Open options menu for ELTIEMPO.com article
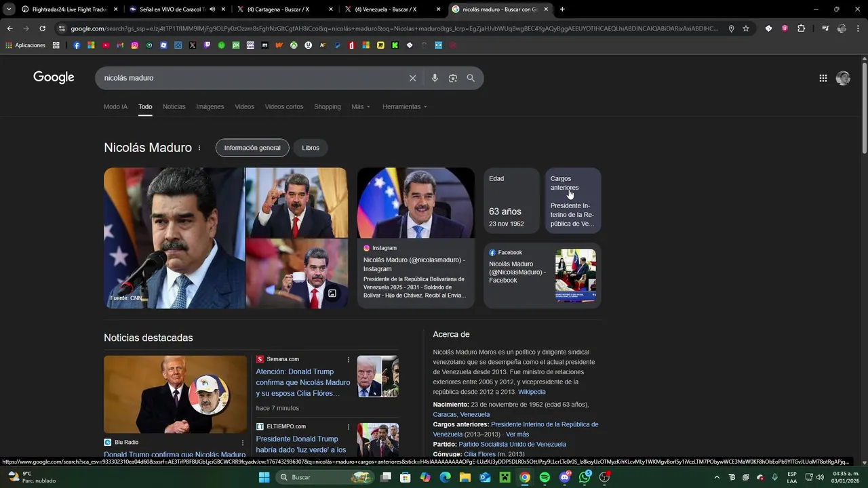This screenshot has height=488, width=868. click(x=349, y=426)
